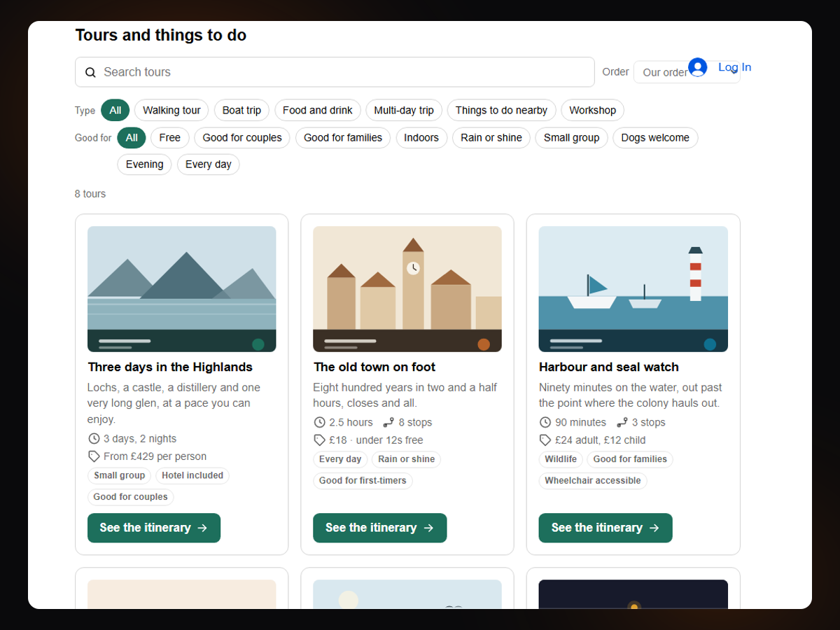See the itinerary for Harbour and seal watch
This screenshot has width=840, height=630.
tap(605, 528)
